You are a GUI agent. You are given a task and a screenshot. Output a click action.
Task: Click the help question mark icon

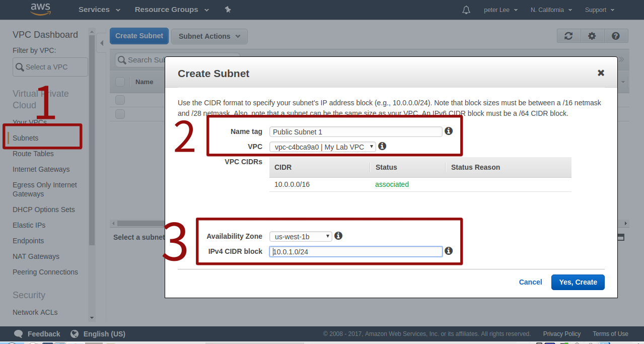615,36
